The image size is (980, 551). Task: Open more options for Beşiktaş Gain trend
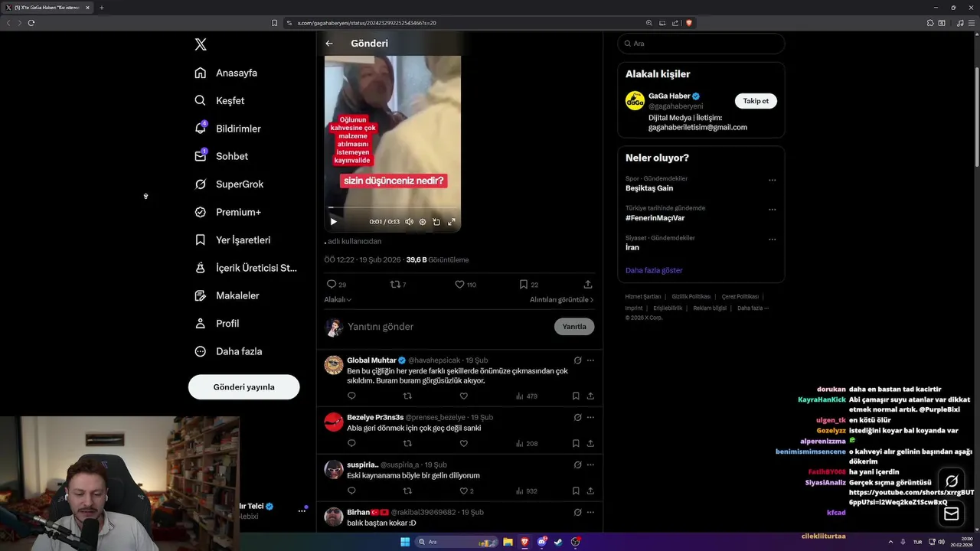tap(772, 181)
